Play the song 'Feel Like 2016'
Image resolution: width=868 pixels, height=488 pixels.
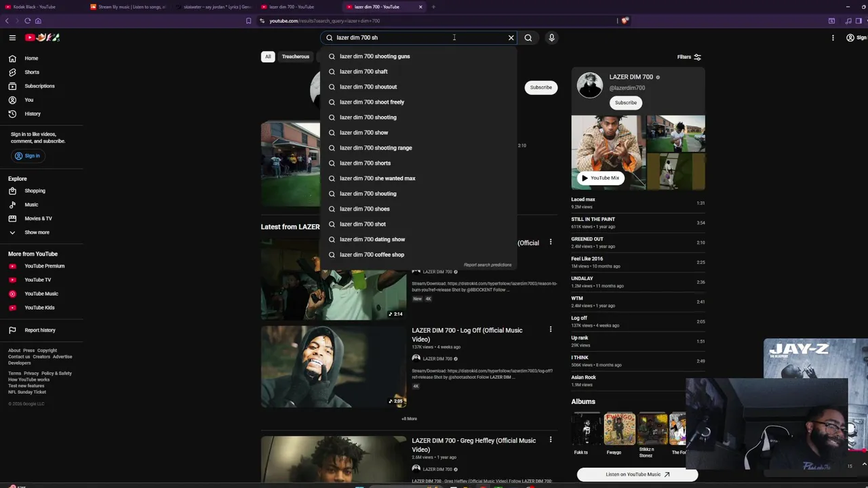(637, 262)
